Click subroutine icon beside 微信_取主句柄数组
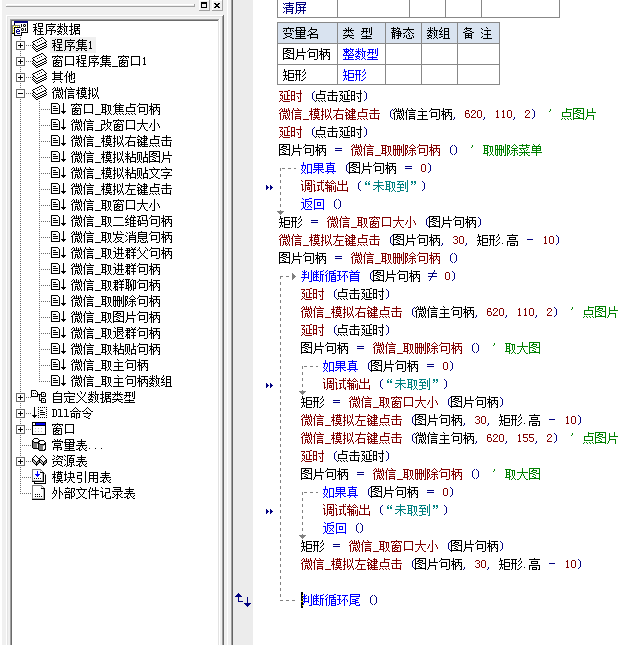This screenshot has width=643, height=645. pos(58,381)
